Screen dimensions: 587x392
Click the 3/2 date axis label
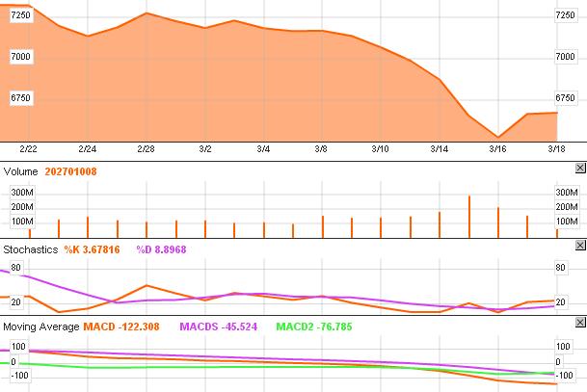(205, 149)
